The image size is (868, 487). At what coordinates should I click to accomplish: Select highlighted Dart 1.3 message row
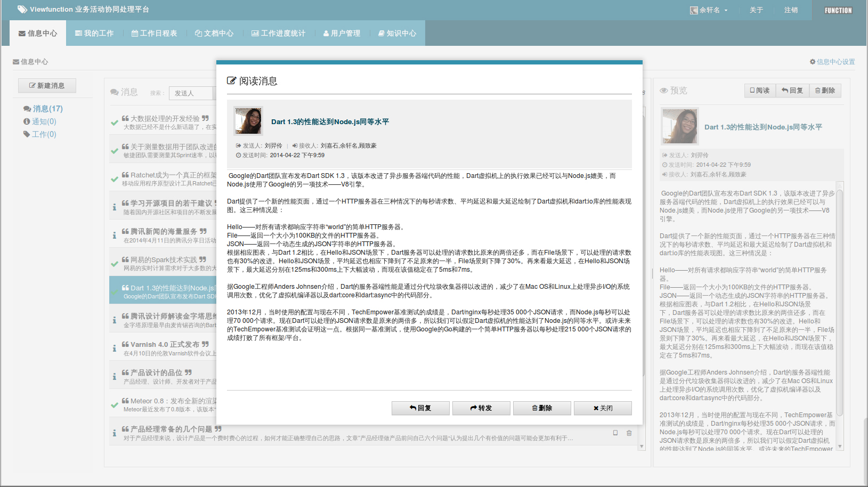163,290
